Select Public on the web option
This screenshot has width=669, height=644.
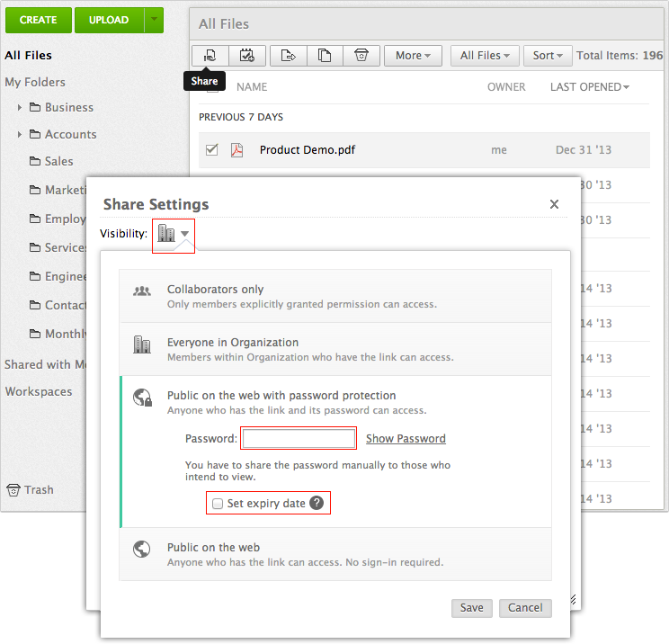coord(335,554)
